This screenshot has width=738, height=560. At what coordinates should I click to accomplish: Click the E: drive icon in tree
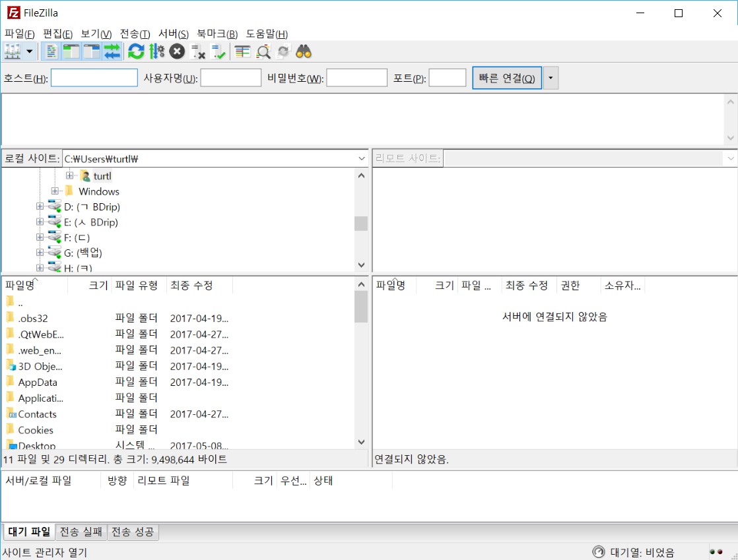[x=55, y=222]
